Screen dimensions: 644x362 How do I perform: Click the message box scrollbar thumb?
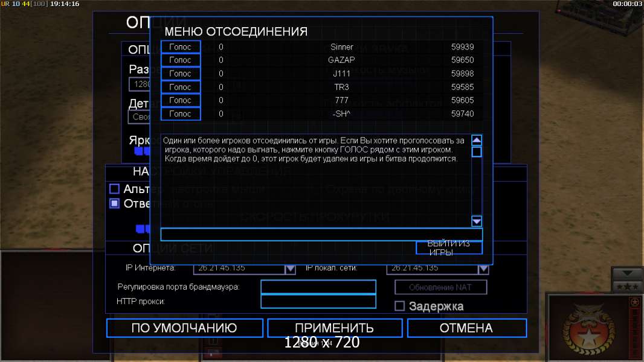tap(477, 151)
